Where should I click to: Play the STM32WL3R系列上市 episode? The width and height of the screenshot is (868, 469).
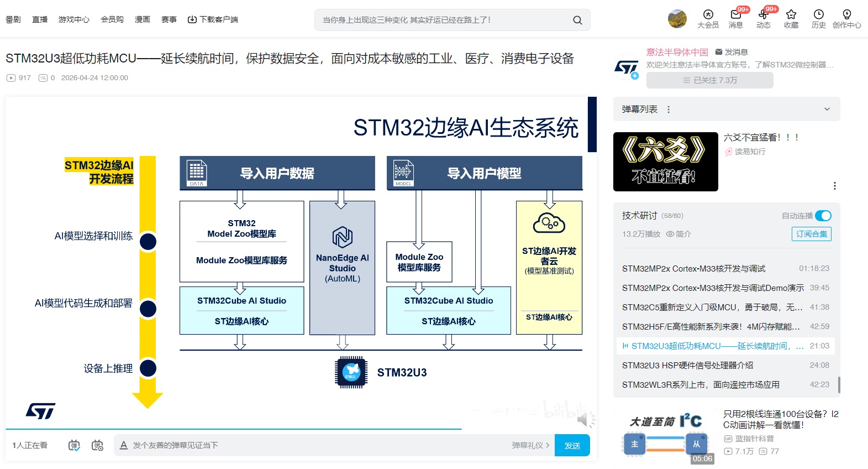tap(725, 384)
